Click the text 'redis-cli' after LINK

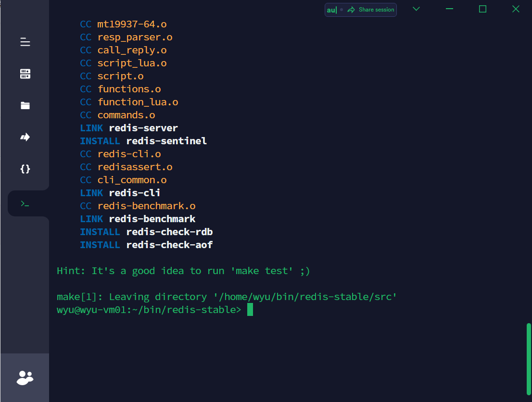[x=135, y=193]
